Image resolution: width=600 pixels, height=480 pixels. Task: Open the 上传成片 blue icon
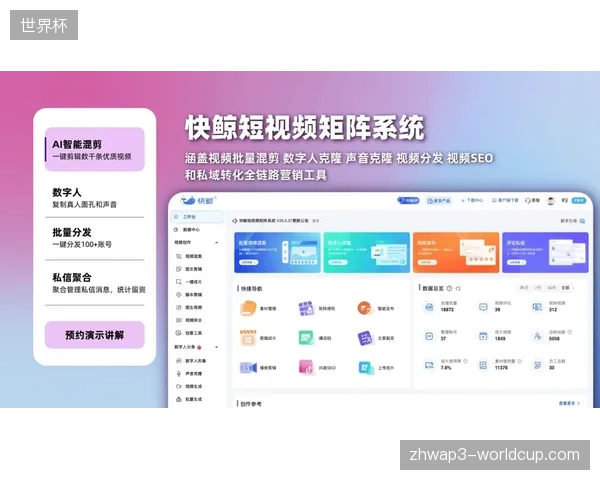pyautogui.click(x=365, y=368)
